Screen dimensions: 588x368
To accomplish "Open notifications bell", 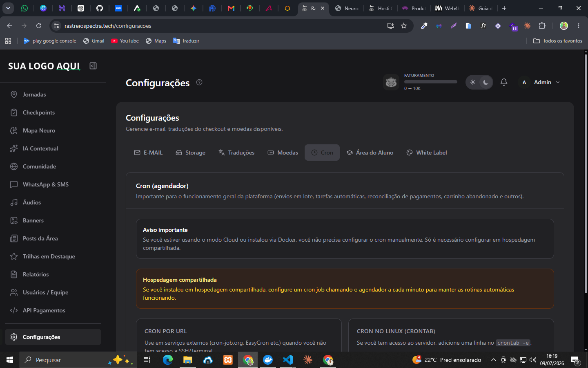I will pos(504,82).
